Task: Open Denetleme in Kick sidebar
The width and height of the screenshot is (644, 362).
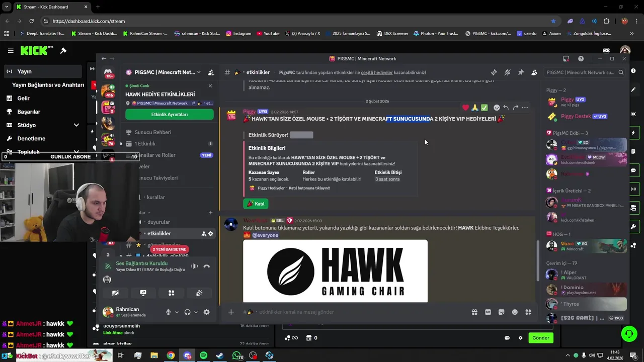Action: pyautogui.click(x=43, y=138)
